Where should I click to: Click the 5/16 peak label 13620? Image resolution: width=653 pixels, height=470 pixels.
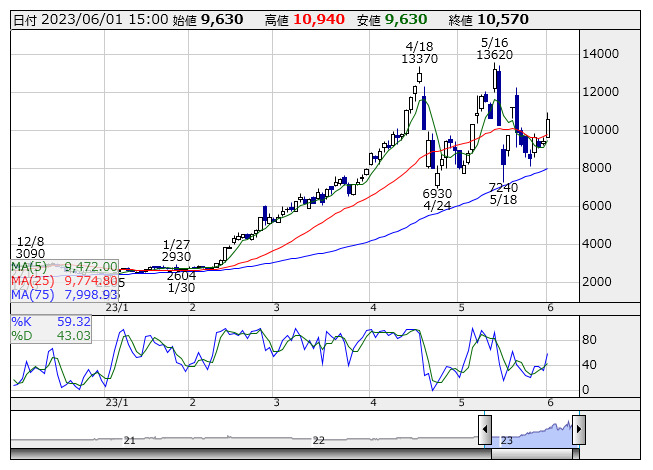[495, 55]
